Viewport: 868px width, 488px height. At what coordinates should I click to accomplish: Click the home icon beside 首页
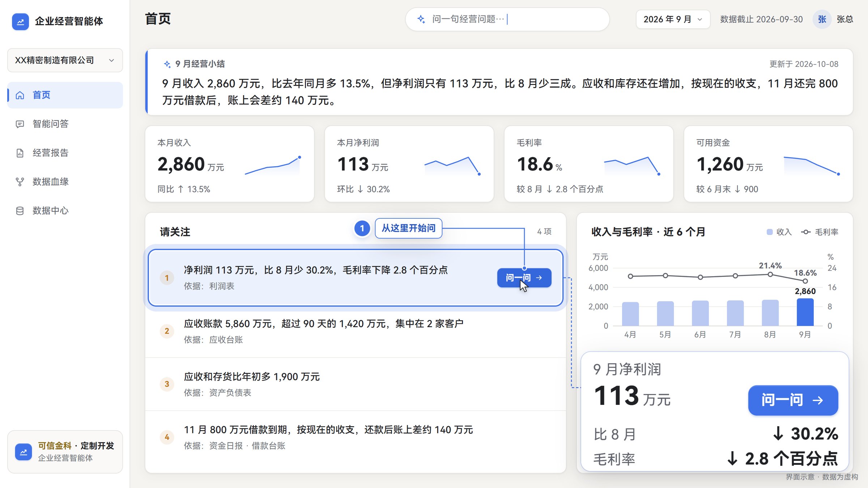20,95
